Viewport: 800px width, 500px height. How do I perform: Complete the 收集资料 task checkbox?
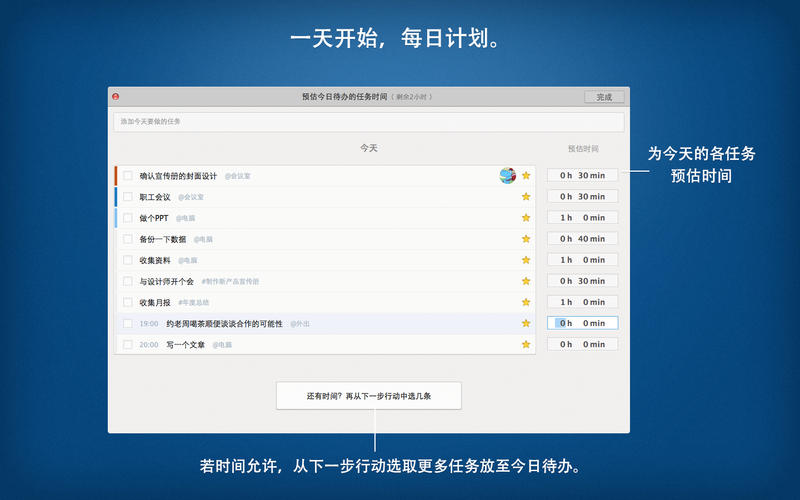(x=128, y=260)
